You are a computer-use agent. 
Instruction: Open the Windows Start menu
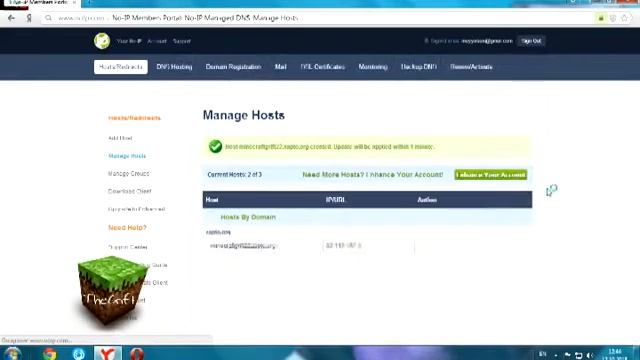click(x=12, y=353)
